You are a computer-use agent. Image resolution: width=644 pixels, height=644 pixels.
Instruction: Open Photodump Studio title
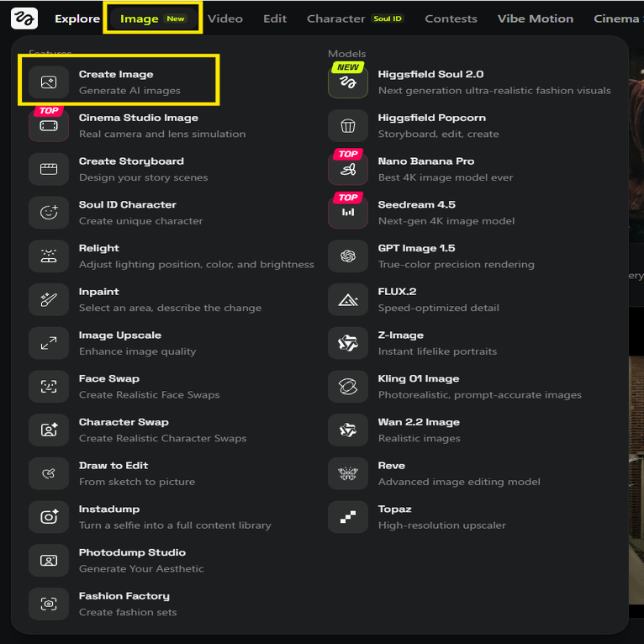(x=132, y=553)
